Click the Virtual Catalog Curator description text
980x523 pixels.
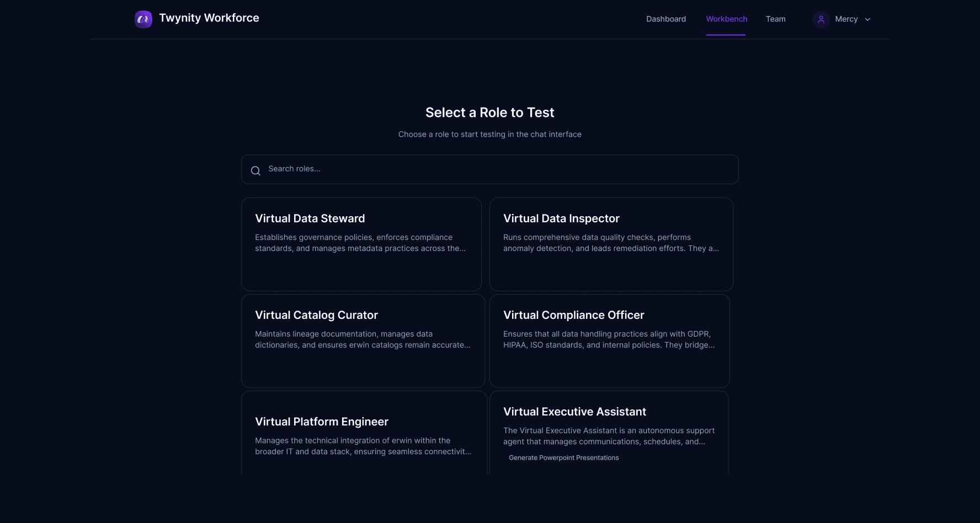[x=363, y=339]
